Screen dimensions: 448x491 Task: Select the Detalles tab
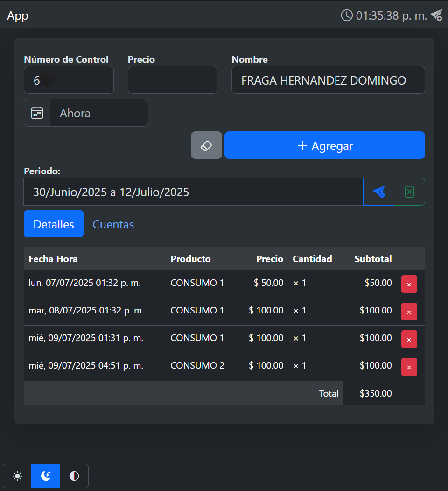(54, 224)
